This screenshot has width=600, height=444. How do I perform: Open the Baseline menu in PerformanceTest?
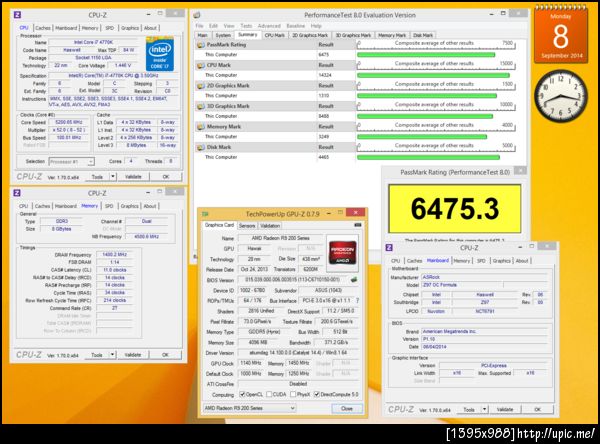click(296, 26)
